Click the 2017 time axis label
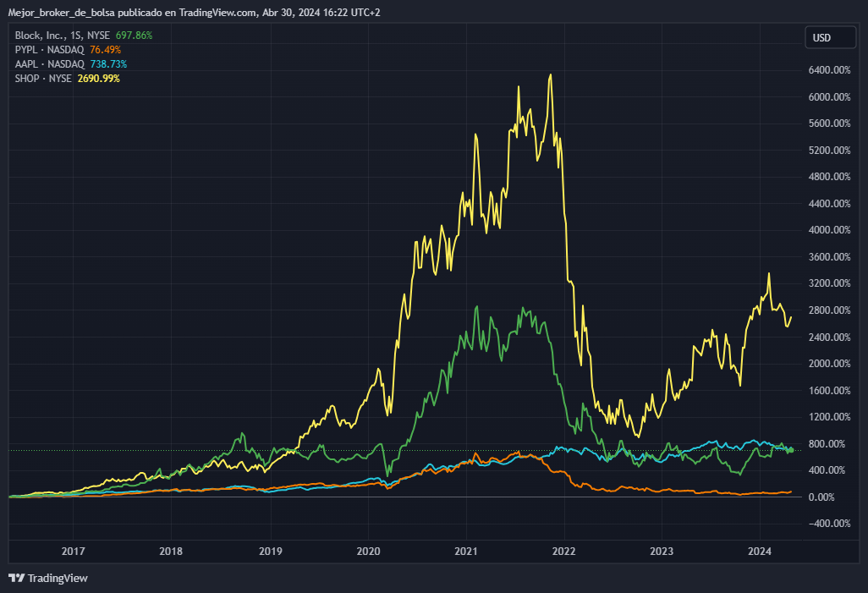This screenshot has width=868, height=593. [73, 552]
